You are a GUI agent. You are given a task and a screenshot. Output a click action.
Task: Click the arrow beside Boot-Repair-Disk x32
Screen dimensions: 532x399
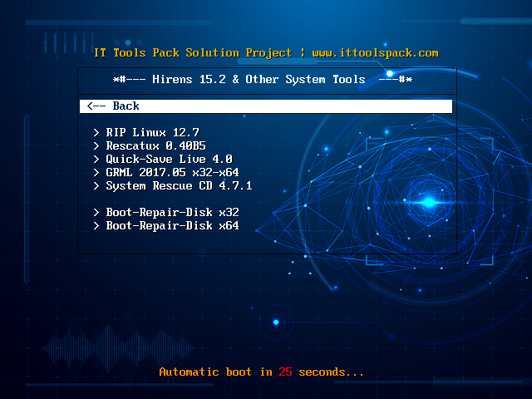[96, 213]
